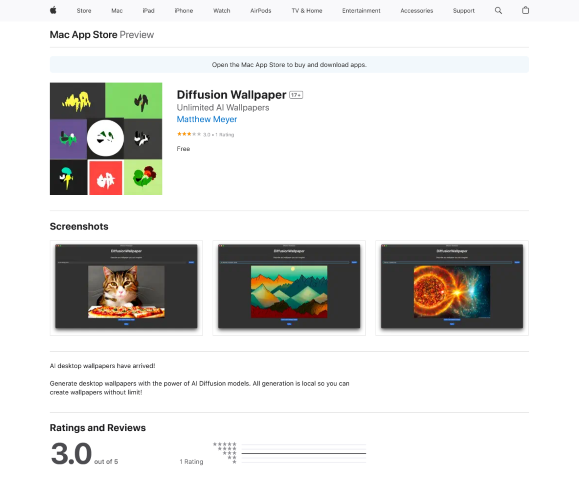Click the Unlimited AI Wallpapers subtitle
This screenshot has width=579, height=480.
click(223, 107)
